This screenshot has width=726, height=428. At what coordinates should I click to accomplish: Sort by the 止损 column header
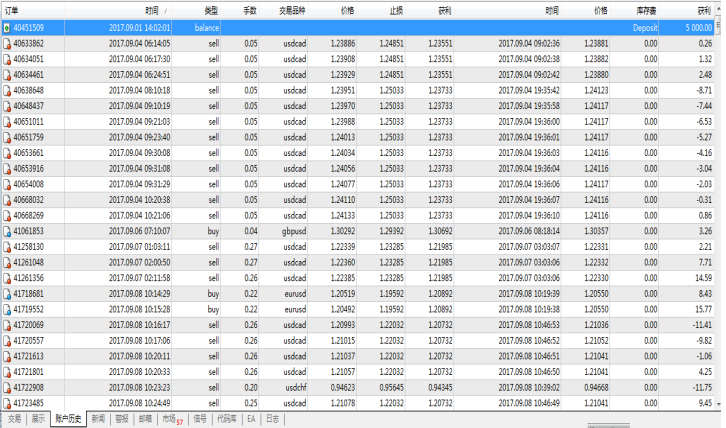[396, 10]
